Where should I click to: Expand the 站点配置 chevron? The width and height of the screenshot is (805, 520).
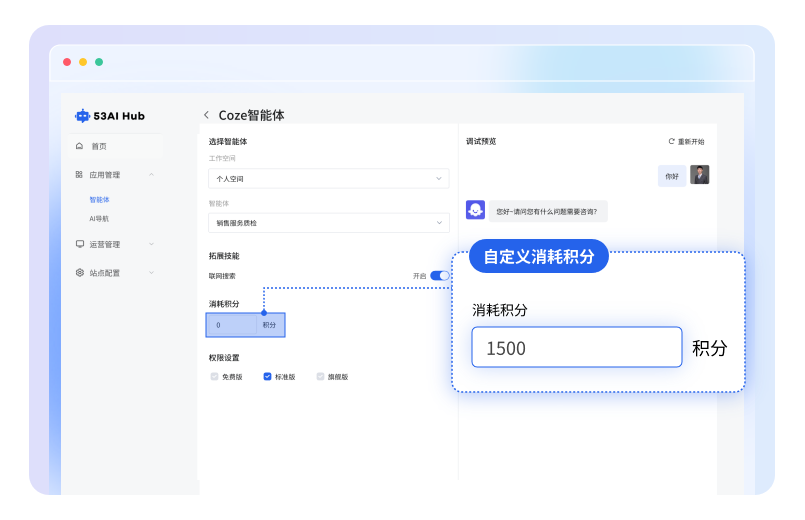point(151,273)
